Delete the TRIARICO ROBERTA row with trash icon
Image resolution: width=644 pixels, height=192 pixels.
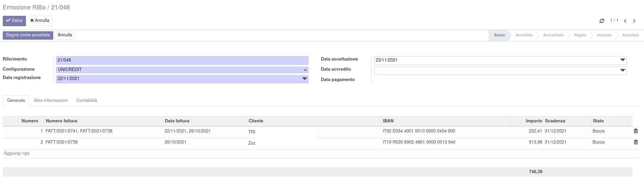(636, 131)
